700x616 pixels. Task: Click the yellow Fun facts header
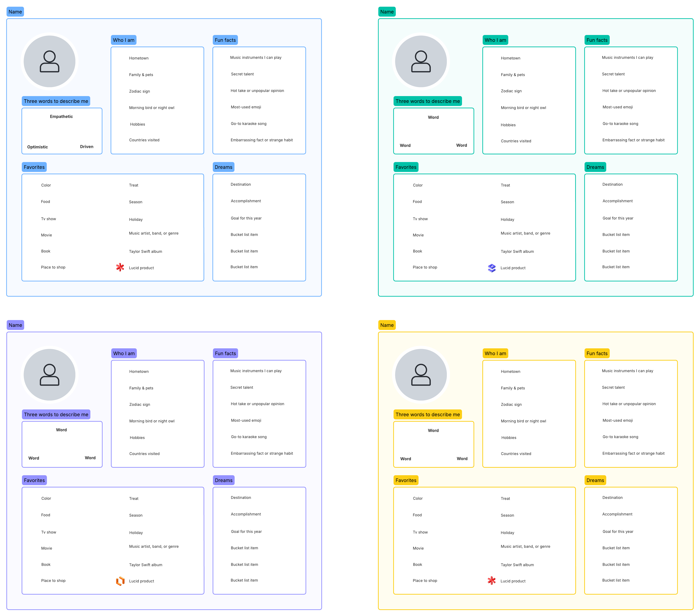pyautogui.click(x=597, y=353)
